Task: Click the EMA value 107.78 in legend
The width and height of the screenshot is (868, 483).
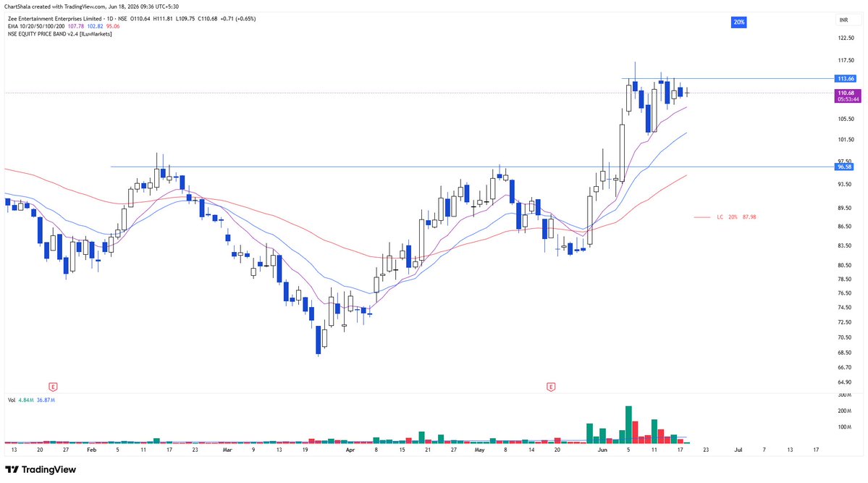Action: coord(76,26)
